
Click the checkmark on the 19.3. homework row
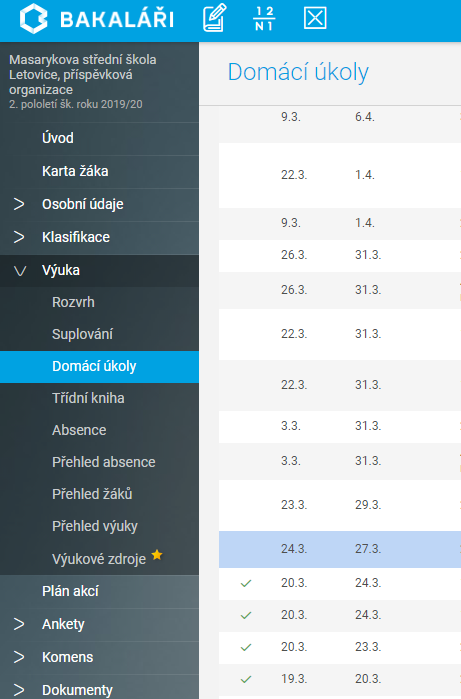pyautogui.click(x=246, y=679)
